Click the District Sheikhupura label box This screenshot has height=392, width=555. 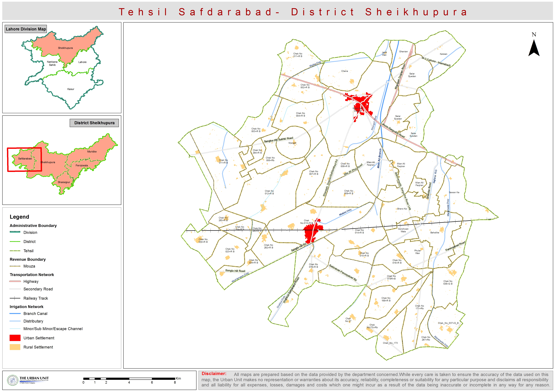click(94, 123)
